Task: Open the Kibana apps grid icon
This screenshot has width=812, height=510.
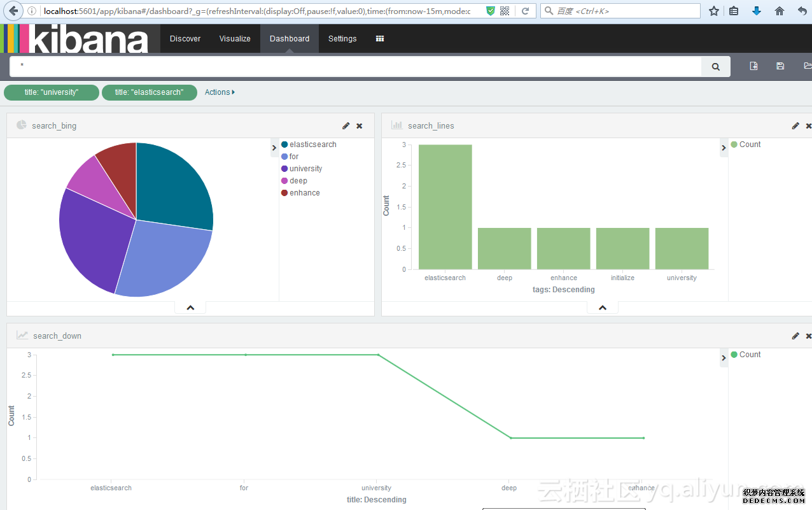Action: tap(380, 39)
